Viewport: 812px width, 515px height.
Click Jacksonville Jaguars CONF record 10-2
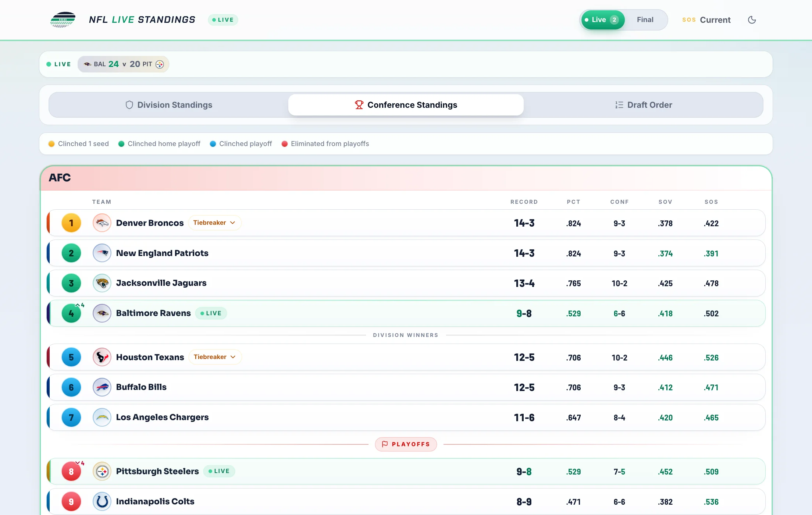619,284
